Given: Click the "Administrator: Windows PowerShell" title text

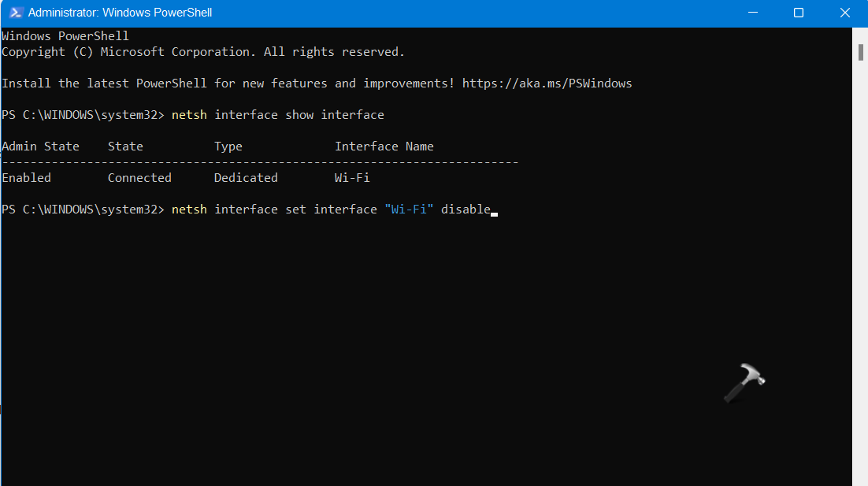Looking at the screenshot, I should point(120,13).
